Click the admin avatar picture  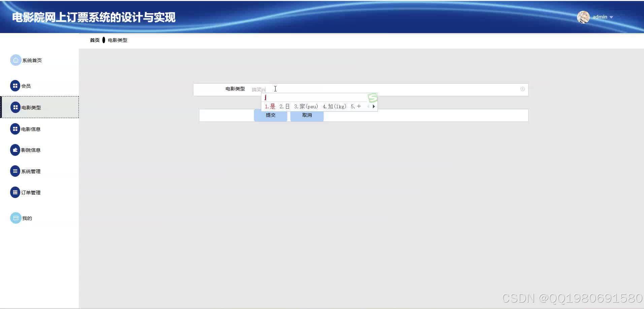click(583, 17)
